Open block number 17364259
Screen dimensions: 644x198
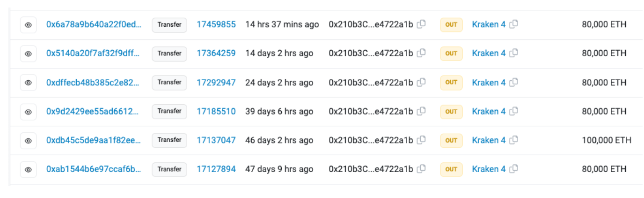click(216, 53)
